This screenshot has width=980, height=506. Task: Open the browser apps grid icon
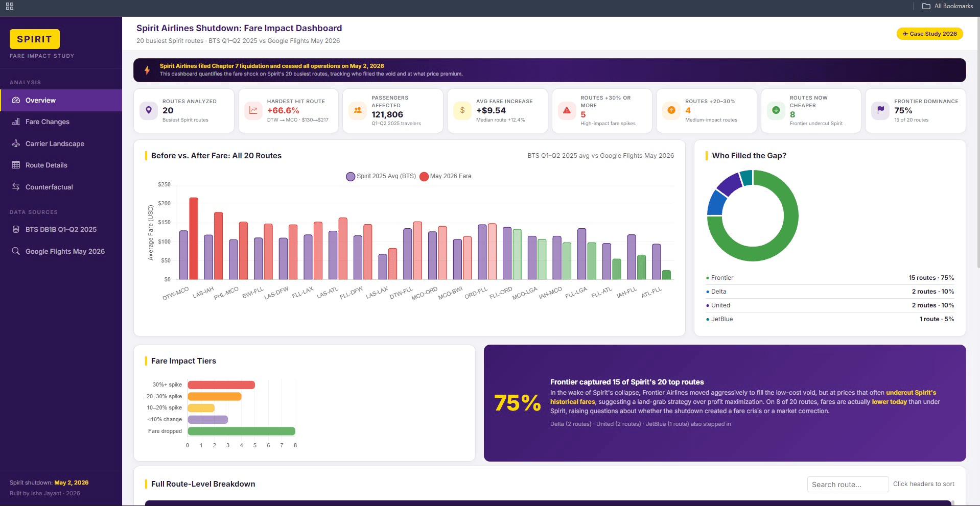pos(10,6)
